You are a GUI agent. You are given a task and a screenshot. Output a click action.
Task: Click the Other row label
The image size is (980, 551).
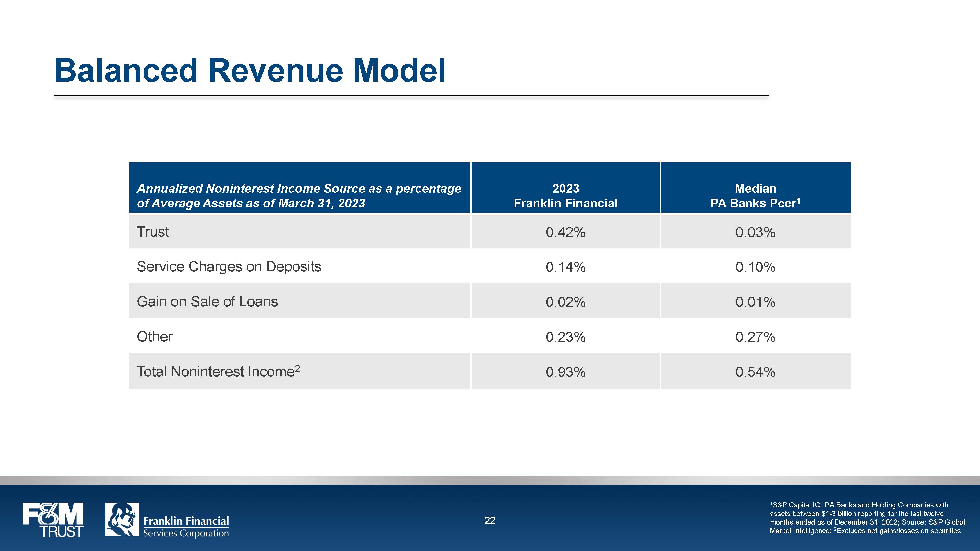pyautogui.click(x=154, y=336)
